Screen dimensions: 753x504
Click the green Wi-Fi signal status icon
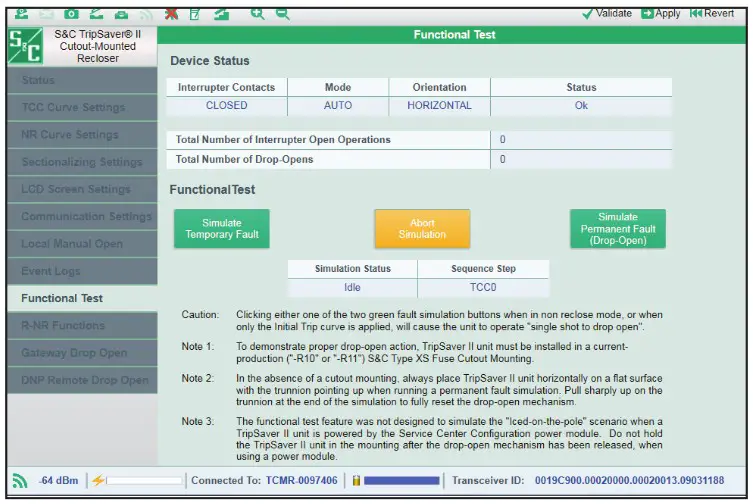20,480
